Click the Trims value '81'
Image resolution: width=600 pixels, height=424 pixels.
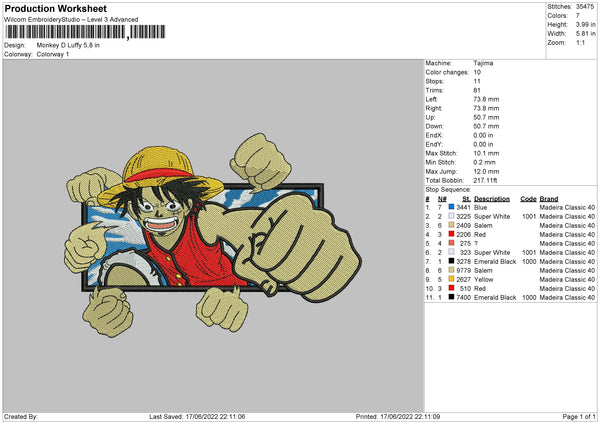477,90
